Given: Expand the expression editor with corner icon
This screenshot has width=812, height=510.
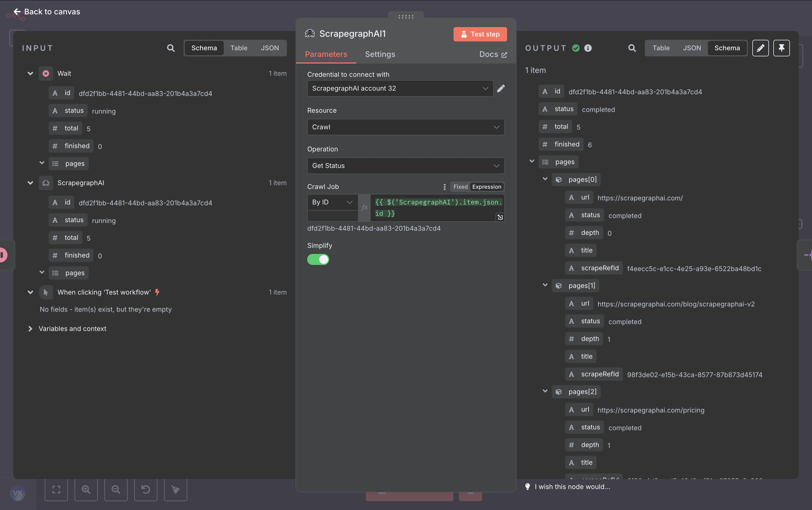Looking at the screenshot, I should pos(500,217).
